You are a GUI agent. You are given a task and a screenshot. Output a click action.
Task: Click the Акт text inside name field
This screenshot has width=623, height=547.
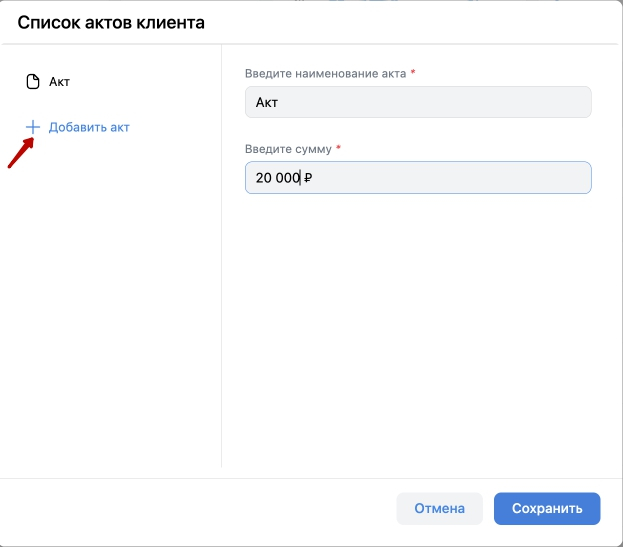pos(266,102)
